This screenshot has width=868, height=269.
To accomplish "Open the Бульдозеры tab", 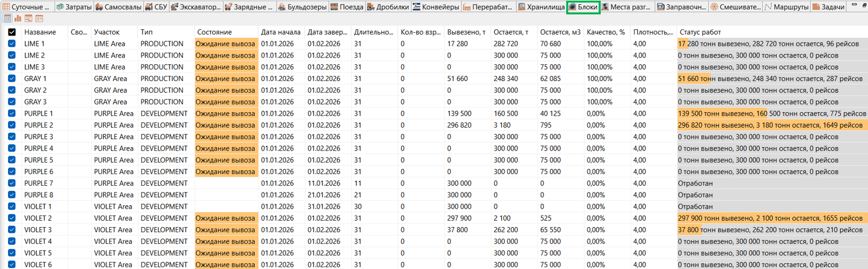I will [302, 7].
